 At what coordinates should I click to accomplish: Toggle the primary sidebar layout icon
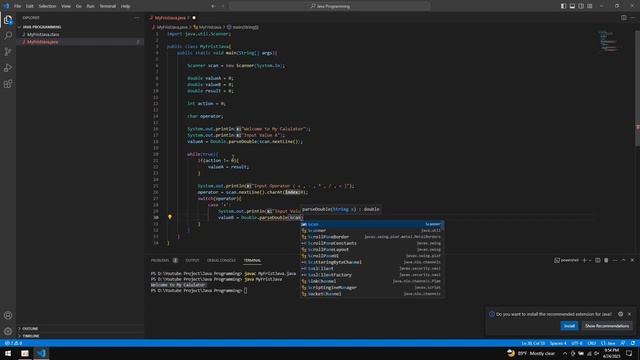[563, 6]
